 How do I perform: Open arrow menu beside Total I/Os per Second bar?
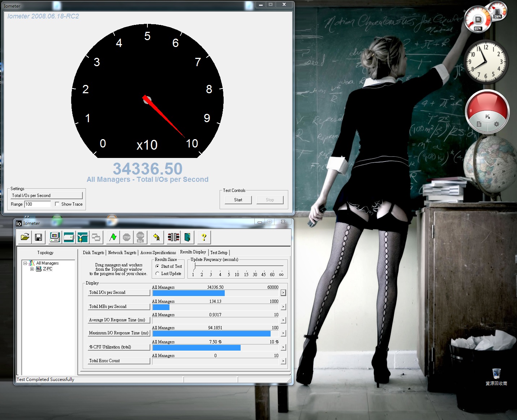coord(283,293)
